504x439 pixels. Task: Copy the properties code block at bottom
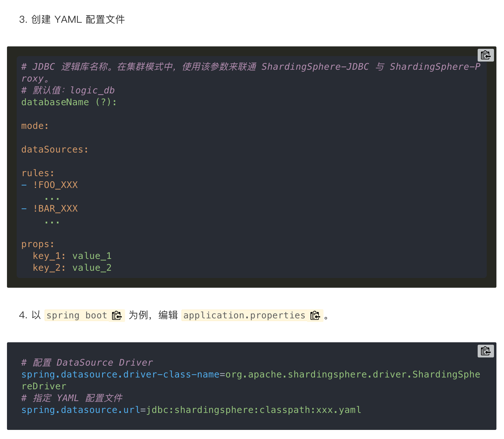click(485, 351)
